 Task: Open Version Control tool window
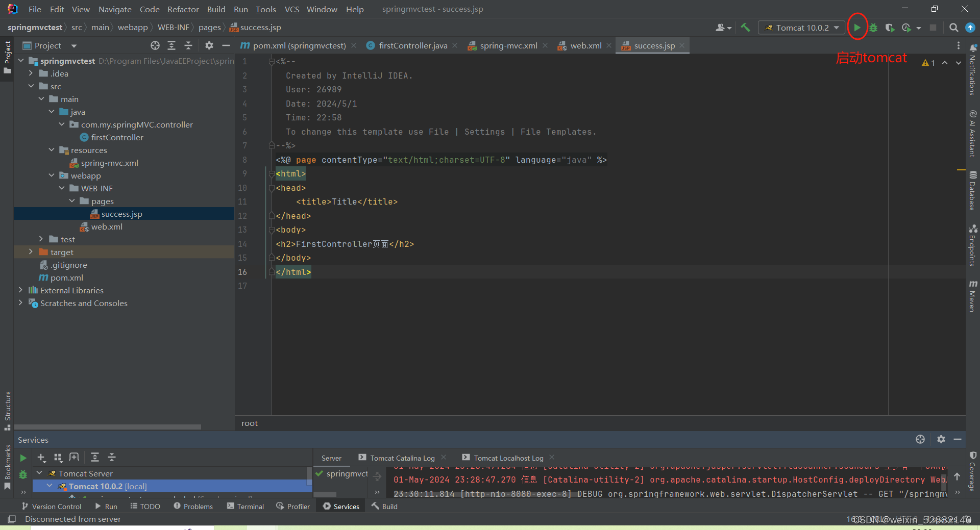point(51,507)
